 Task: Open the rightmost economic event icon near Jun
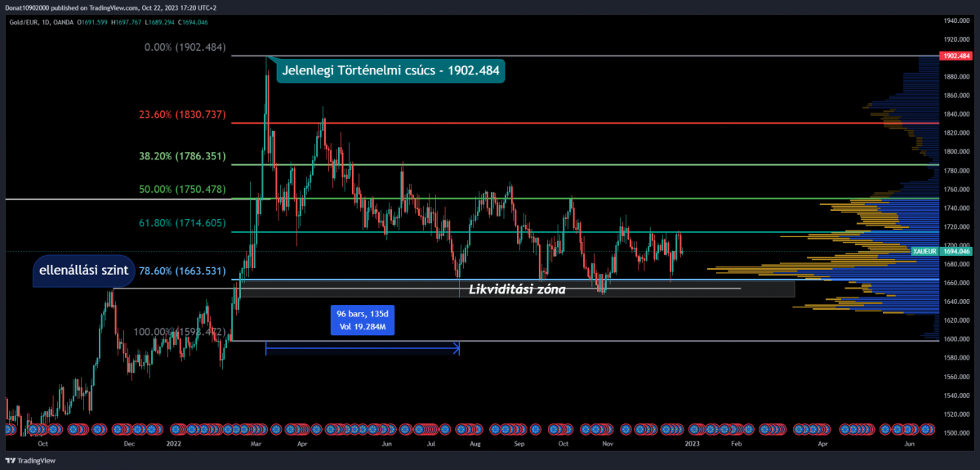[x=928, y=429]
